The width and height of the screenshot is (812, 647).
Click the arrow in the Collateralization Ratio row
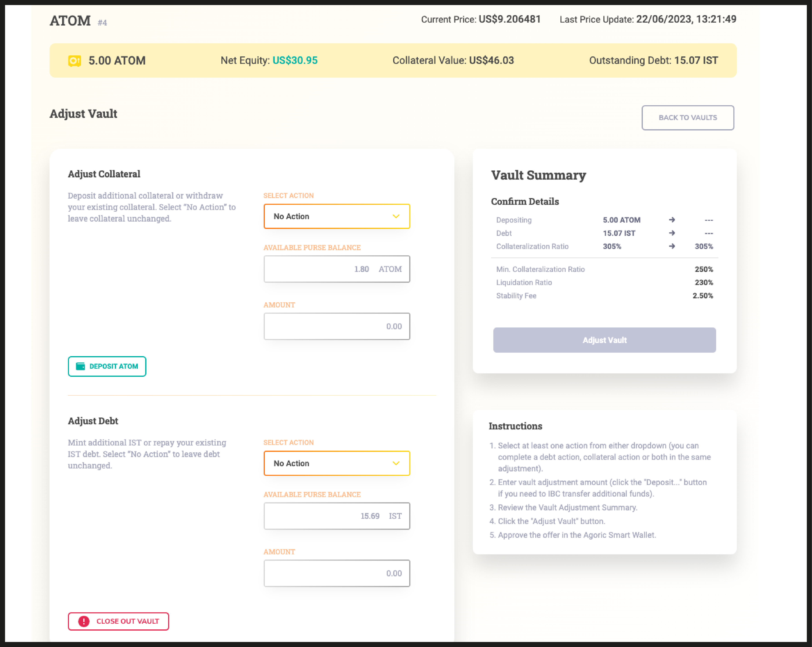672,246
